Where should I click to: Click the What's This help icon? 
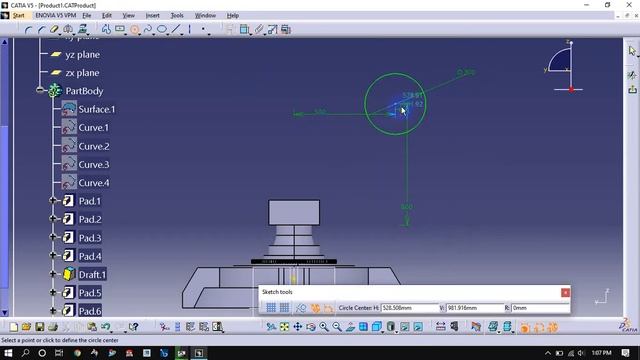point(133,327)
